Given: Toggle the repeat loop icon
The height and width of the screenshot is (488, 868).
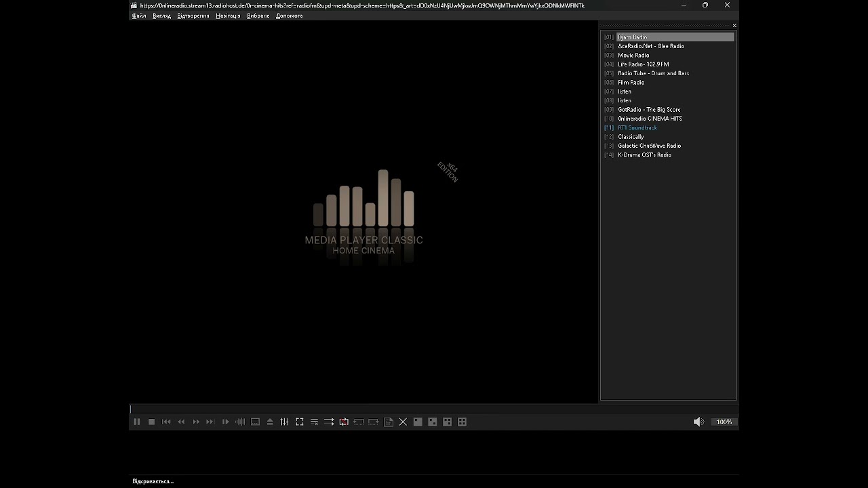Looking at the screenshot, I should tap(344, 422).
